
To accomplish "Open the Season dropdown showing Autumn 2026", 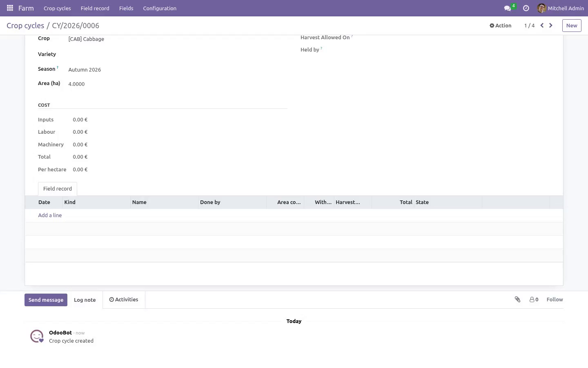I will coord(178,70).
